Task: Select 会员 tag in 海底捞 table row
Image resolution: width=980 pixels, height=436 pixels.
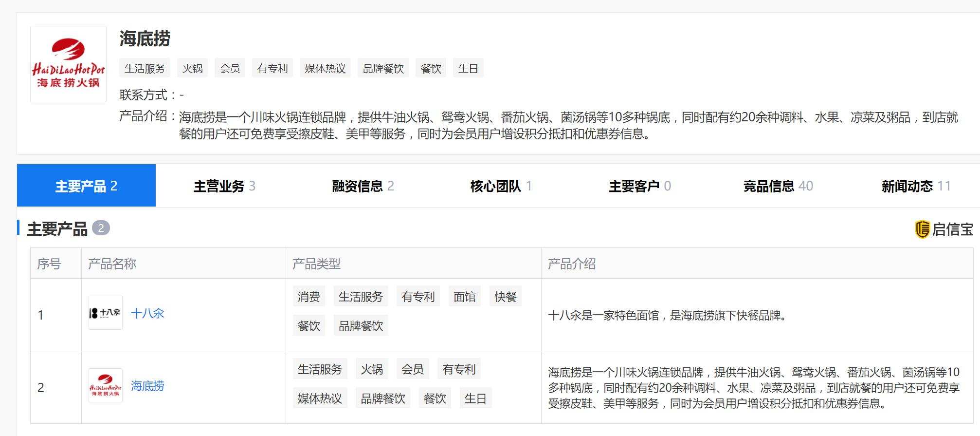Action: [x=413, y=369]
